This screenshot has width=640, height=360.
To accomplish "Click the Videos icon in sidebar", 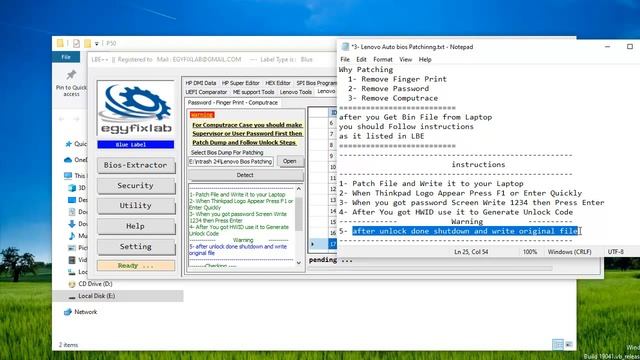I will 72,260.
